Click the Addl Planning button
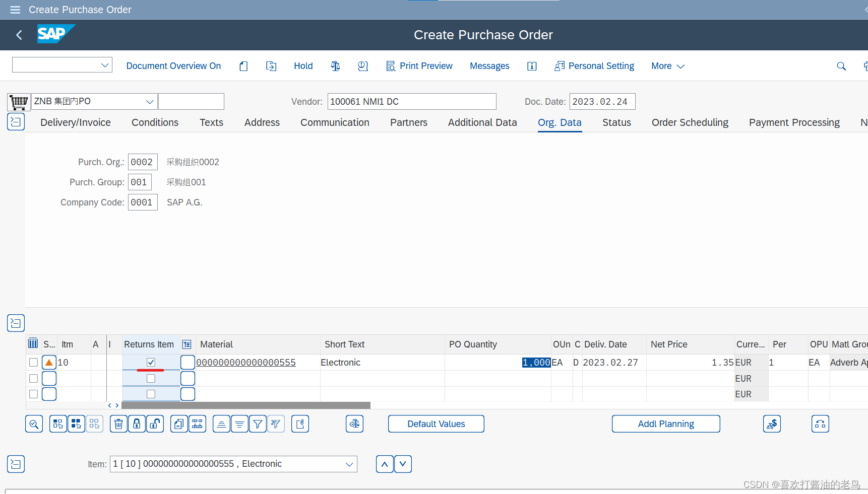Image resolution: width=868 pixels, height=494 pixels. point(665,424)
